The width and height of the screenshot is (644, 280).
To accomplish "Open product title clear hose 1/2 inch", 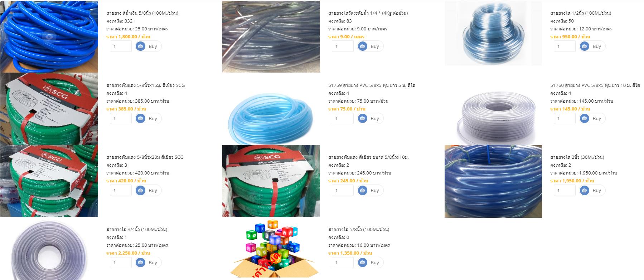I will point(581,13).
